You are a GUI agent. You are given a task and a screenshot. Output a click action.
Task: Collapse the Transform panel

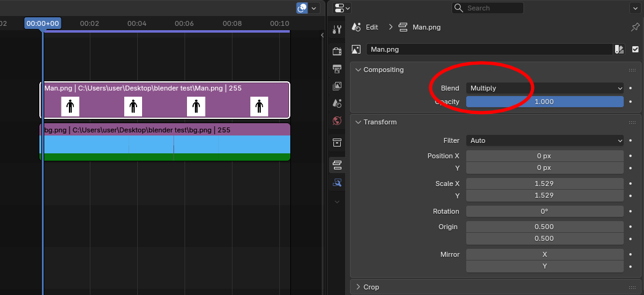(358, 122)
